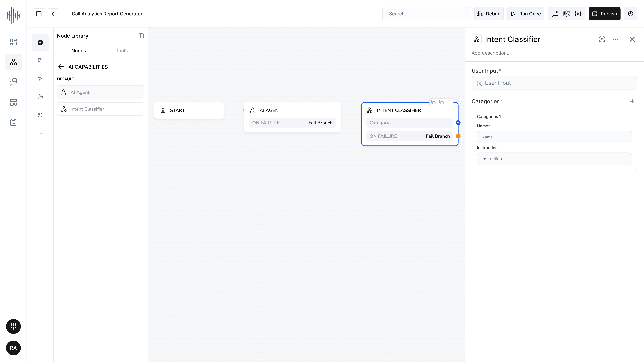This screenshot has height=362, width=644.
Task: Click the category Instruction input field
Action: (554, 159)
